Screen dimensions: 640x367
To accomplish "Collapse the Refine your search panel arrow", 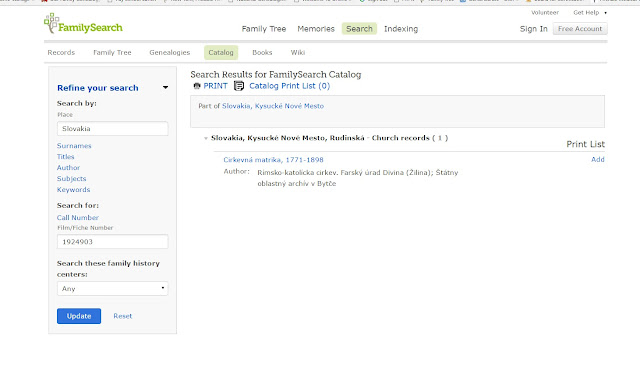I will tap(165, 87).
